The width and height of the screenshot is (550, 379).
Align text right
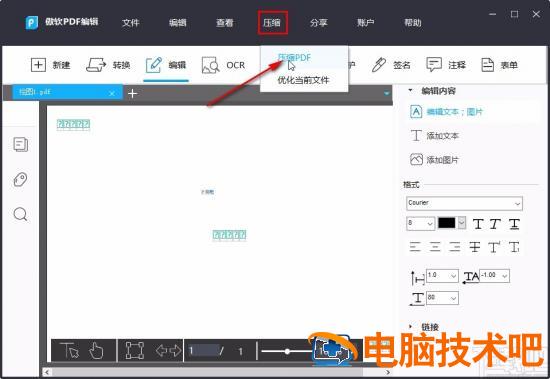455,247
